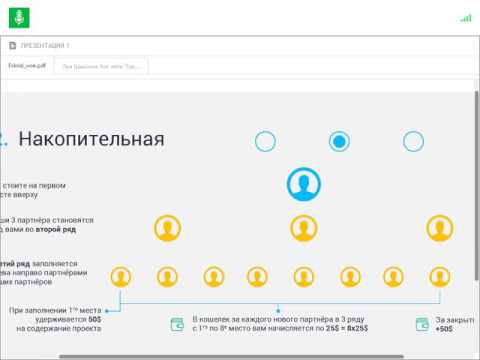Click the wallet icon beside 'За закрытие' text
The height and width of the screenshot is (360, 480).
pyautogui.click(x=422, y=324)
